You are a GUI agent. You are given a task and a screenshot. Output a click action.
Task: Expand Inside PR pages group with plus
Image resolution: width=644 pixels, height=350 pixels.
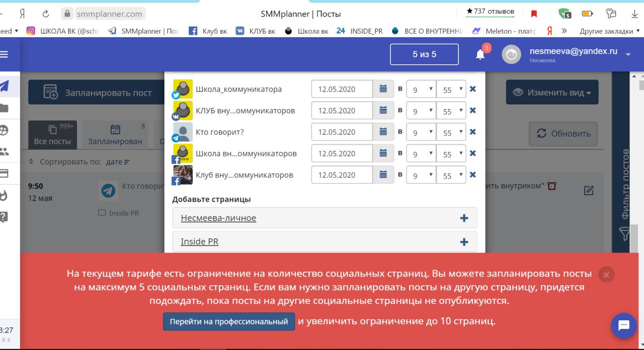point(464,242)
